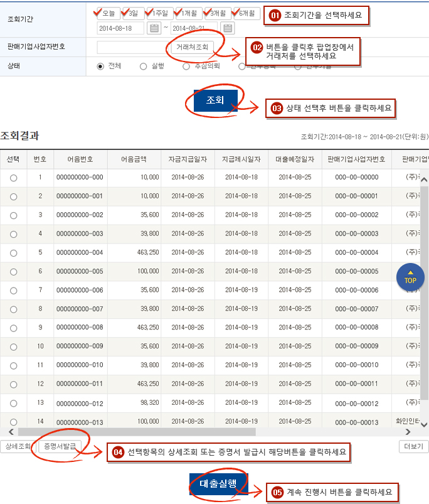
Task: Click the vertical scrollbar up arrow
Action: click(x=424, y=180)
